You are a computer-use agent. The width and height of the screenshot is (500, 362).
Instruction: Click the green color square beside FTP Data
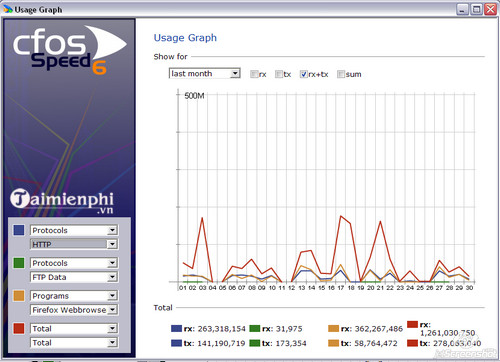[x=19, y=263]
